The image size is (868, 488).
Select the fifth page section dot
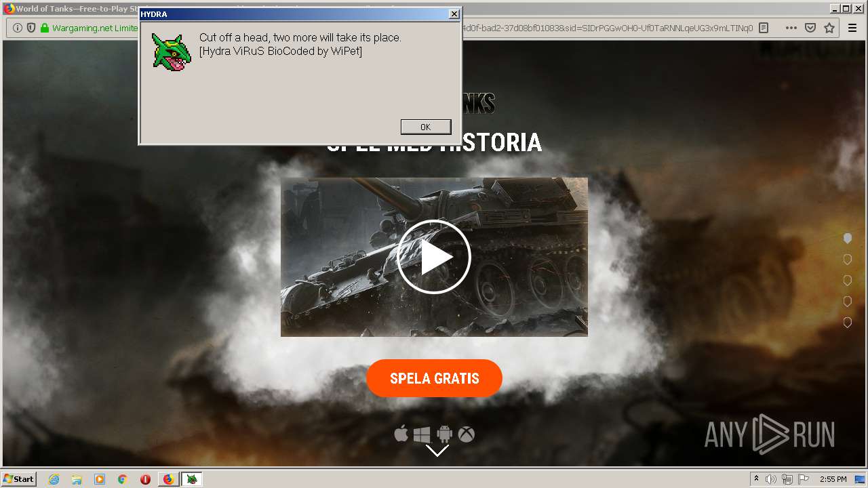848,323
